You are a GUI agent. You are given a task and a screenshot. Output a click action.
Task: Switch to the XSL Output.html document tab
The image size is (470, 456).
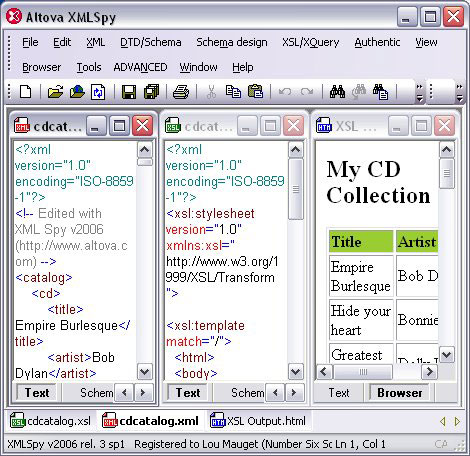[258, 421]
